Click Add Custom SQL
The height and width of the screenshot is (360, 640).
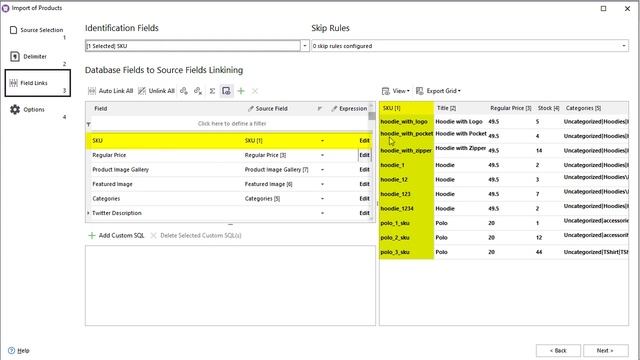[116, 236]
